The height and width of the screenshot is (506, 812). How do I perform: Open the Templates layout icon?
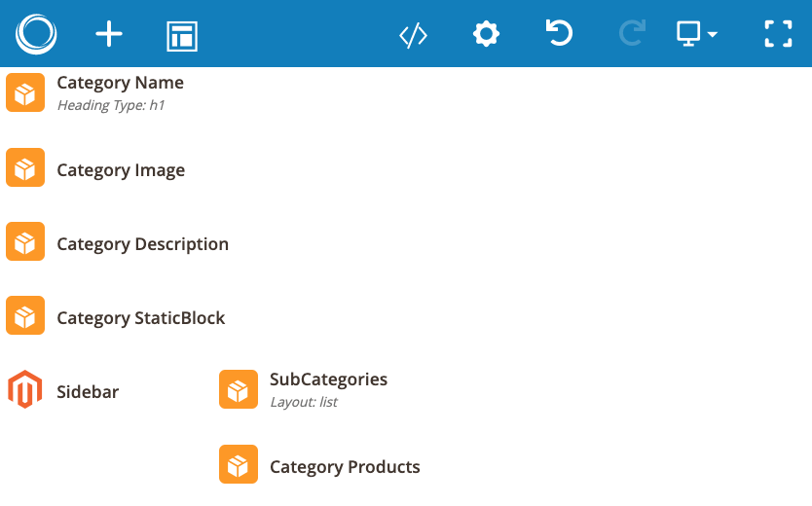182,36
